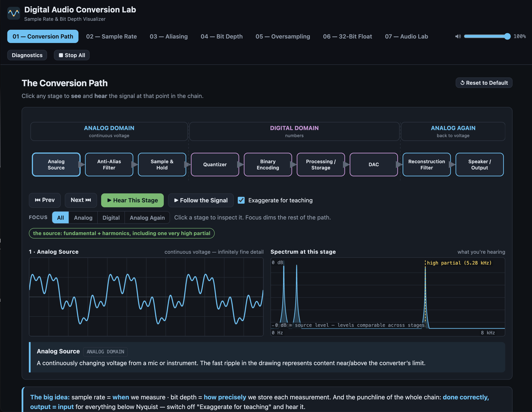Open the 07 — Audio Lab tab
This screenshot has height=412, width=532.
click(406, 37)
